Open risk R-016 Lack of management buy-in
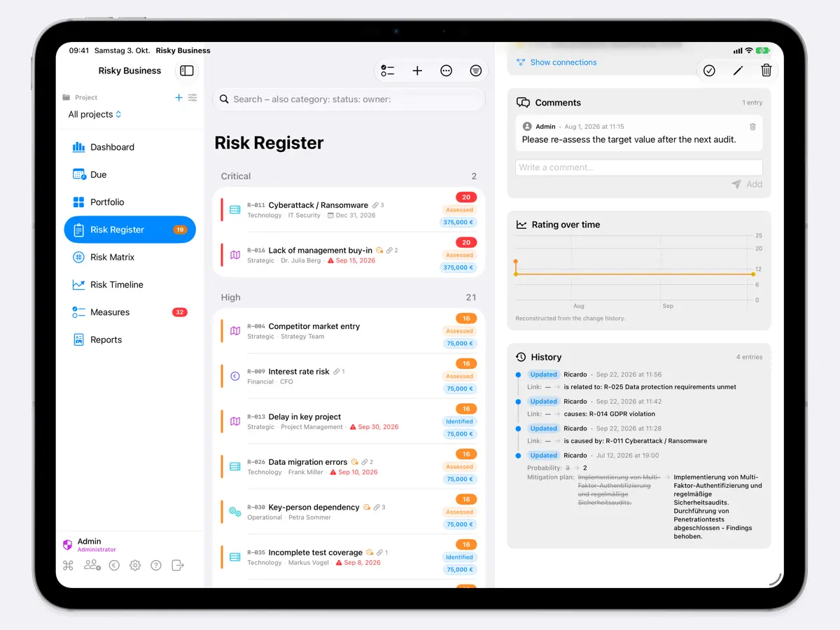The width and height of the screenshot is (840, 630). (x=349, y=255)
